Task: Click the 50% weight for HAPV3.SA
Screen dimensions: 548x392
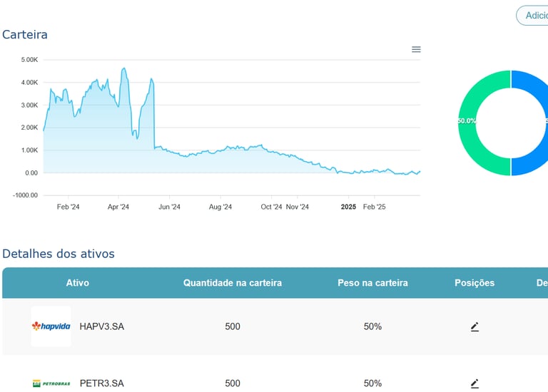Action: 372,326
